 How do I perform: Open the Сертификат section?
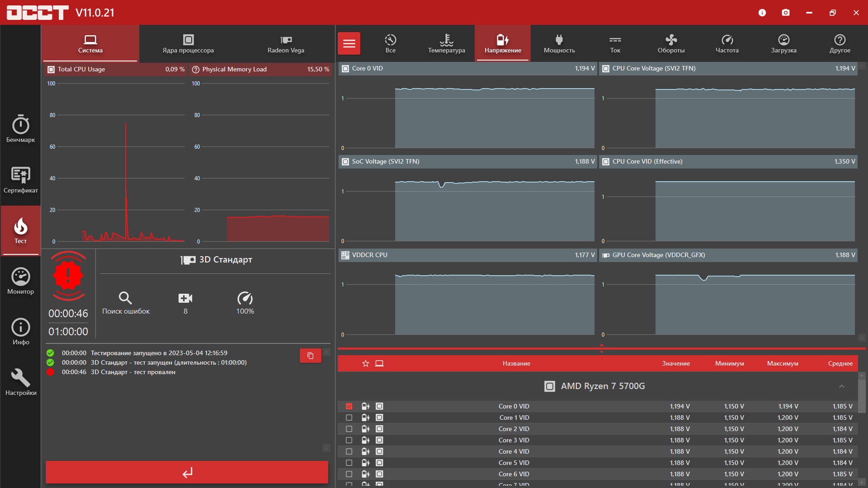point(21,179)
